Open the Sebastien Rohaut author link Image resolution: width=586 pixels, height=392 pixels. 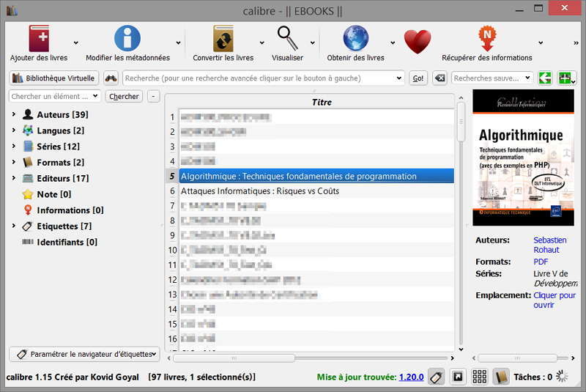[550, 245]
